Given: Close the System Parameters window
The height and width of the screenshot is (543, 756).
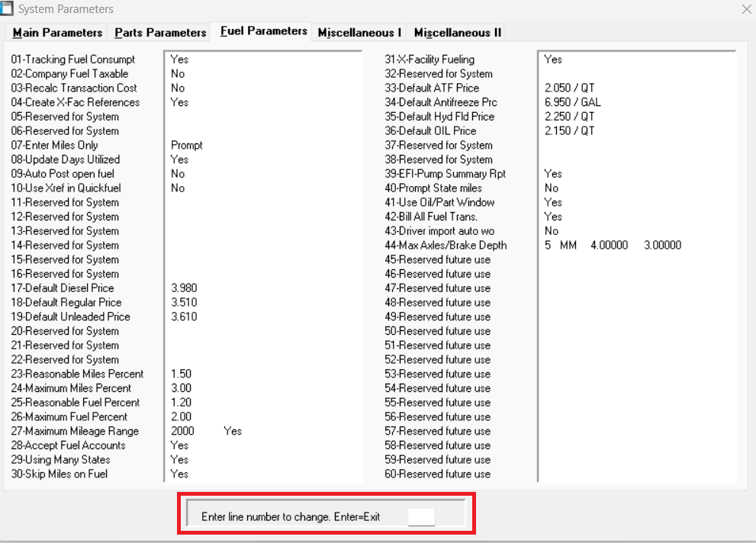Looking at the screenshot, I should pos(745,9).
